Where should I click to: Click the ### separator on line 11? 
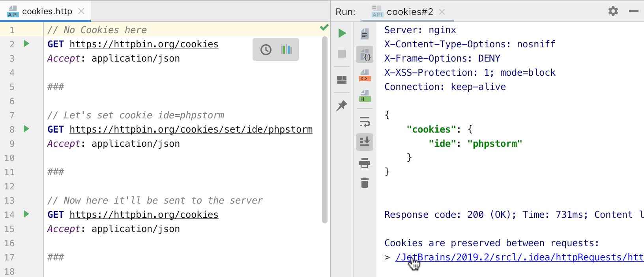(56, 172)
